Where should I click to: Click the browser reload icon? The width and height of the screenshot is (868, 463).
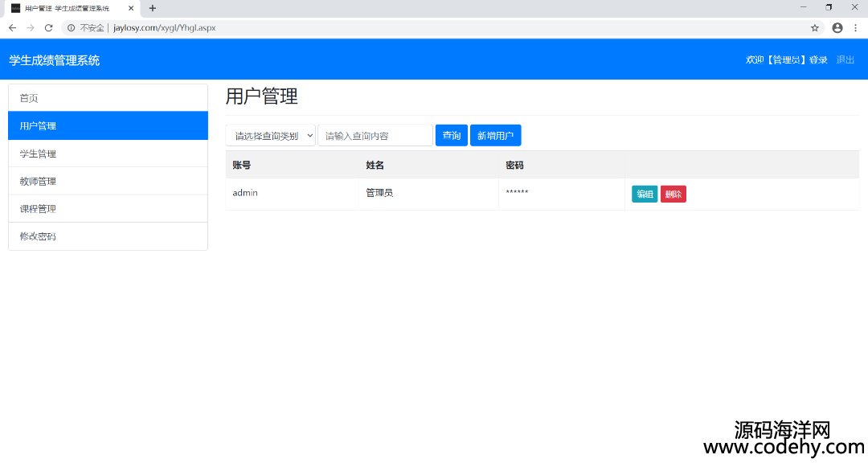pos(48,27)
